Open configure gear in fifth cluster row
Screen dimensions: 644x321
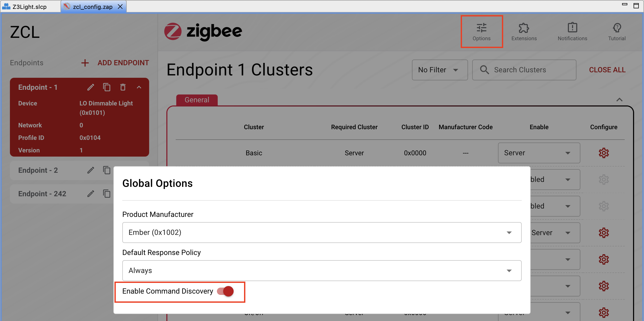[604, 259]
